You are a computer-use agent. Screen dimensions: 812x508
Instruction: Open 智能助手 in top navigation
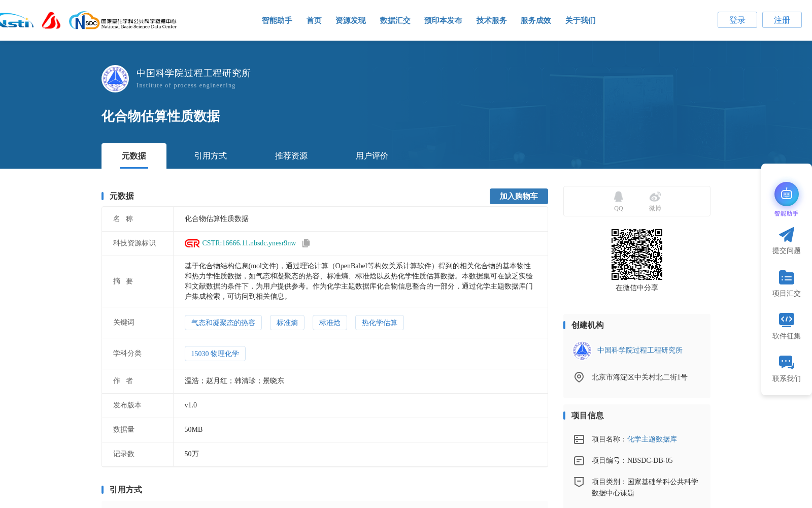point(277,20)
